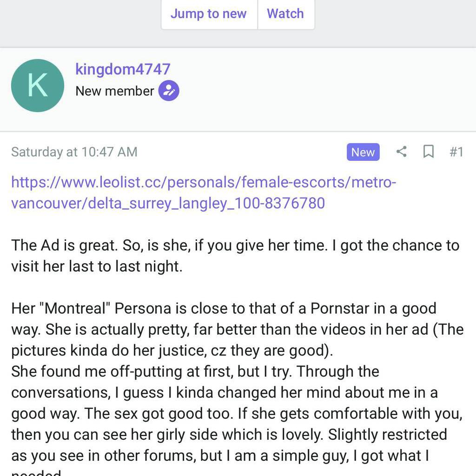Click the New member user title text
This screenshot has height=476, width=476.
[114, 91]
